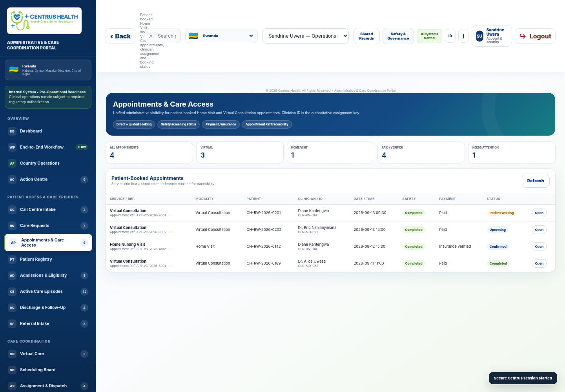Open Virtual Care VC icon

[x=12, y=354]
